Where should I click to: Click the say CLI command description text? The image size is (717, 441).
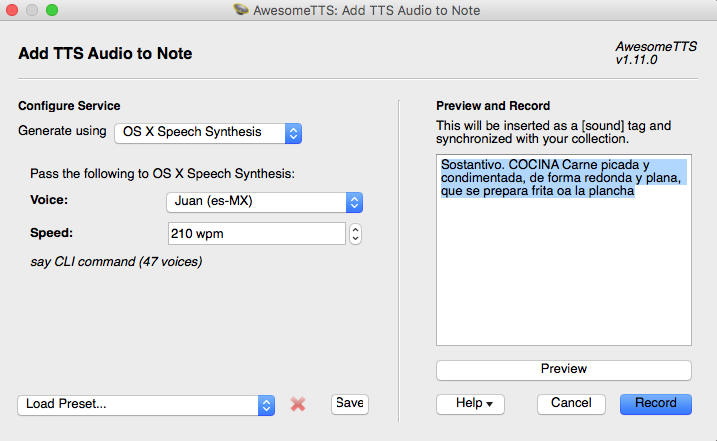[x=116, y=262]
